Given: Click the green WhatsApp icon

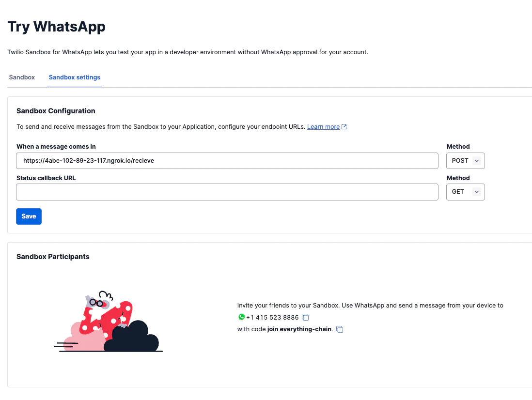Looking at the screenshot, I should click(241, 317).
